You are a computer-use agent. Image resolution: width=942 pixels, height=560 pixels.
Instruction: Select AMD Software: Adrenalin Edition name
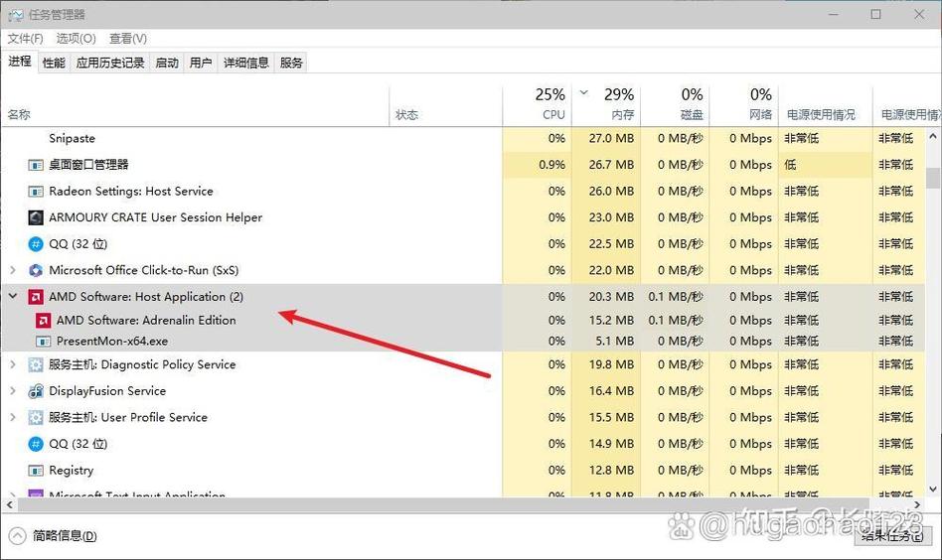pyautogui.click(x=146, y=320)
